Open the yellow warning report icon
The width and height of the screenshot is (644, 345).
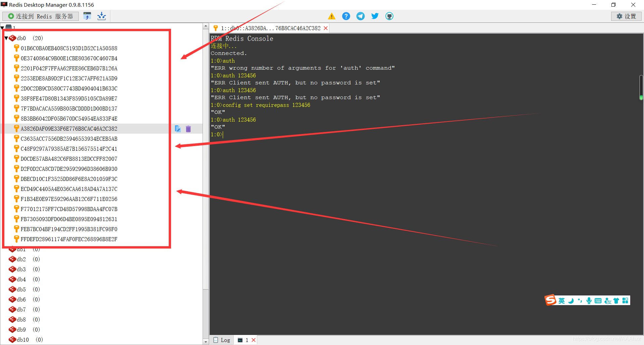[332, 16]
